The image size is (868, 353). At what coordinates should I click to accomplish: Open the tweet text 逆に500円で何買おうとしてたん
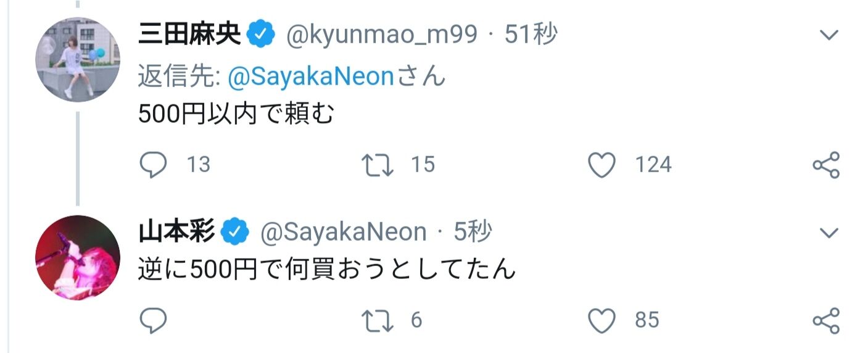pyautogui.click(x=326, y=269)
